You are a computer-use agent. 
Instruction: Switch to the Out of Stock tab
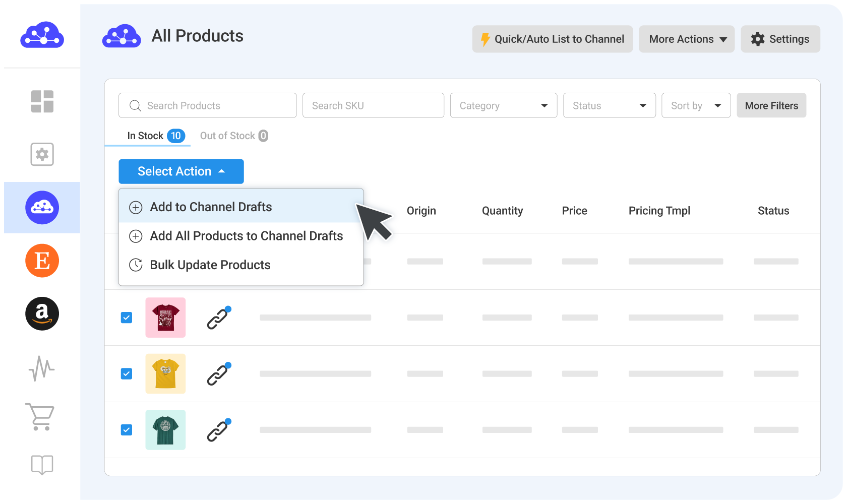coord(233,136)
